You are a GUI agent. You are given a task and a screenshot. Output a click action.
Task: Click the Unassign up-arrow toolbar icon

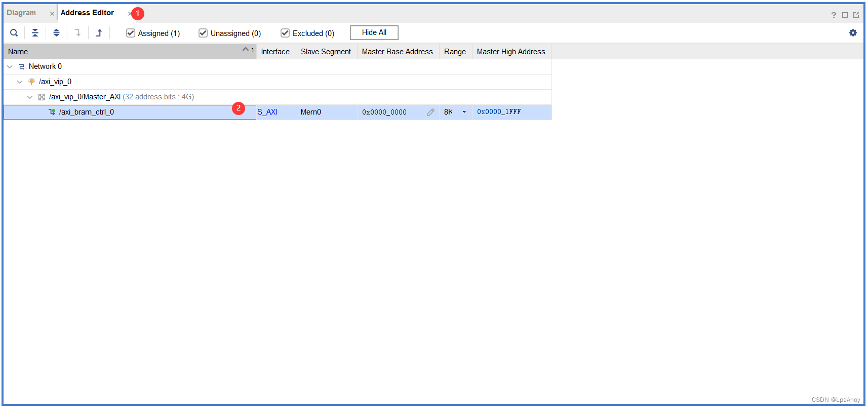tap(99, 33)
